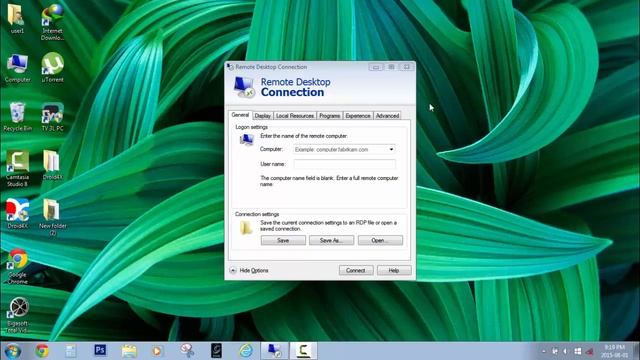The height and width of the screenshot is (360, 640).
Task: Select the Google Chrome desktop shortcut
Action: pyautogui.click(x=17, y=266)
